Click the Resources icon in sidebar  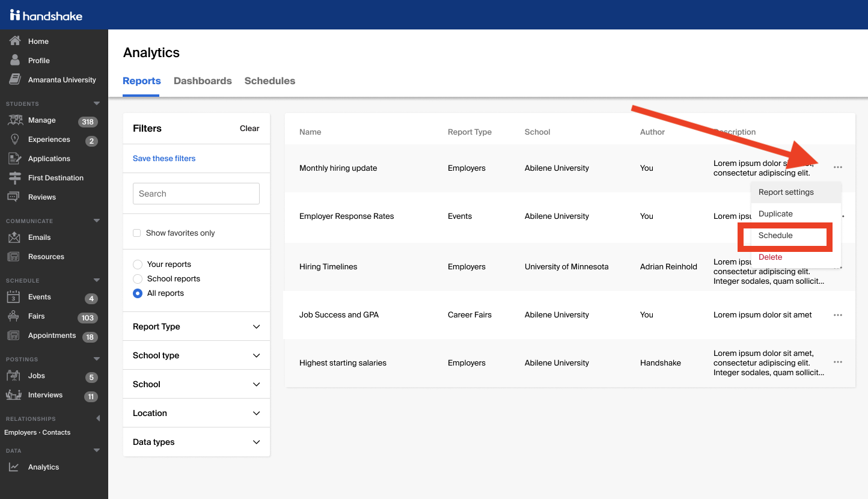[x=13, y=257]
